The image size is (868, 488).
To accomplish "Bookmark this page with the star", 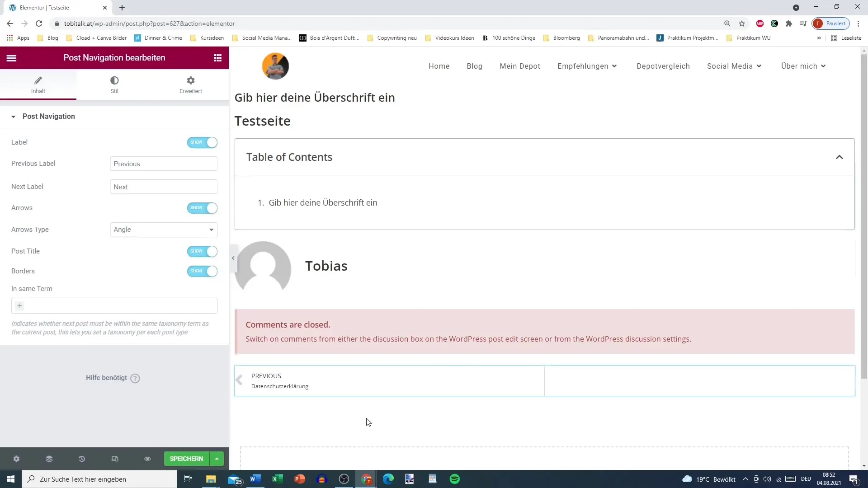I will (742, 23).
